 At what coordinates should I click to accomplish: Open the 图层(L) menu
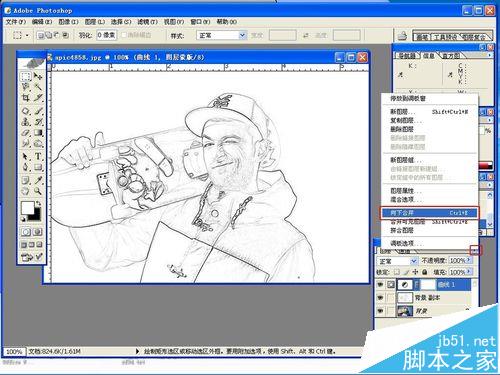pyautogui.click(x=95, y=22)
